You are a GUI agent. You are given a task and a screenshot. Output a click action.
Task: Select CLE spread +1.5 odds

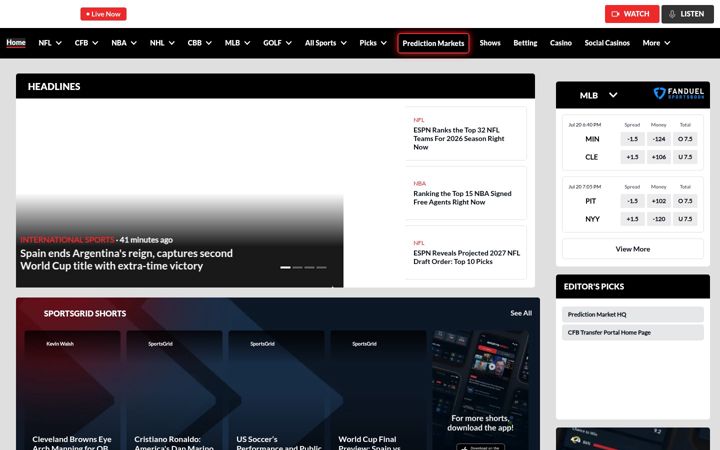tap(632, 157)
